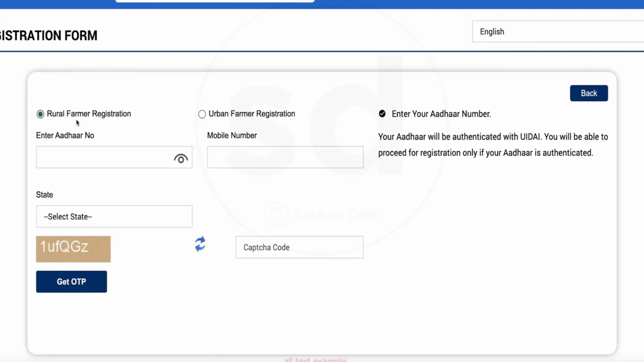This screenshot has height=362, width=644.
Task: Select Rural Farmer Registration radio button
Action: (x=40, y=114)
